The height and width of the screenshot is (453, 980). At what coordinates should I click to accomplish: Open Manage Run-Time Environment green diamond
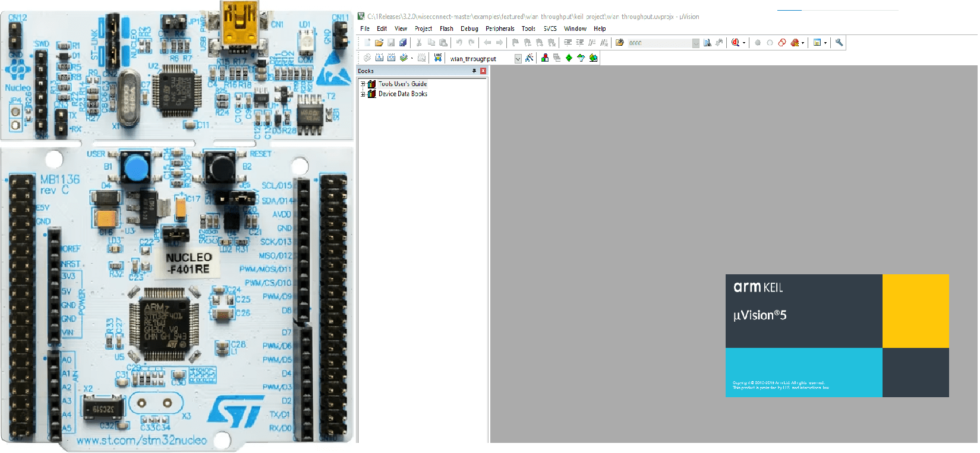569,58
